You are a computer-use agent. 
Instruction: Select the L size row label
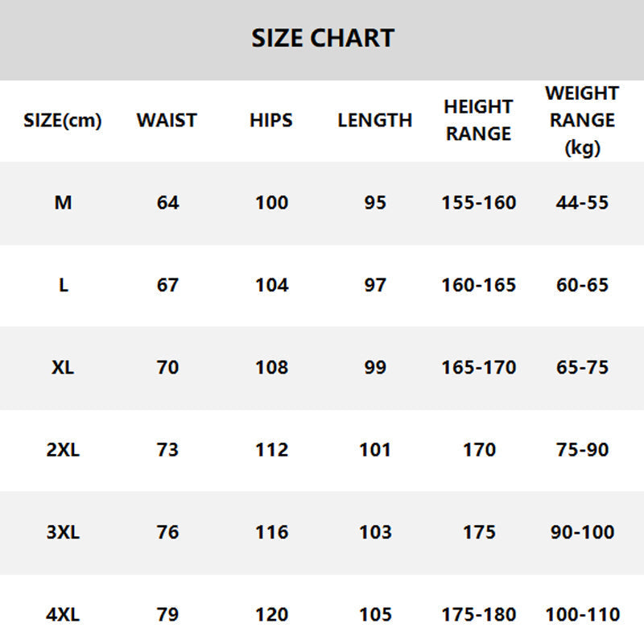pos(63,285)
